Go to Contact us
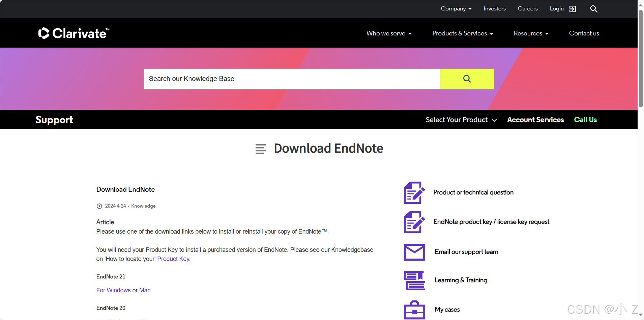The width and height of the screenshot is (644, 320). click(x=584, y=33)
